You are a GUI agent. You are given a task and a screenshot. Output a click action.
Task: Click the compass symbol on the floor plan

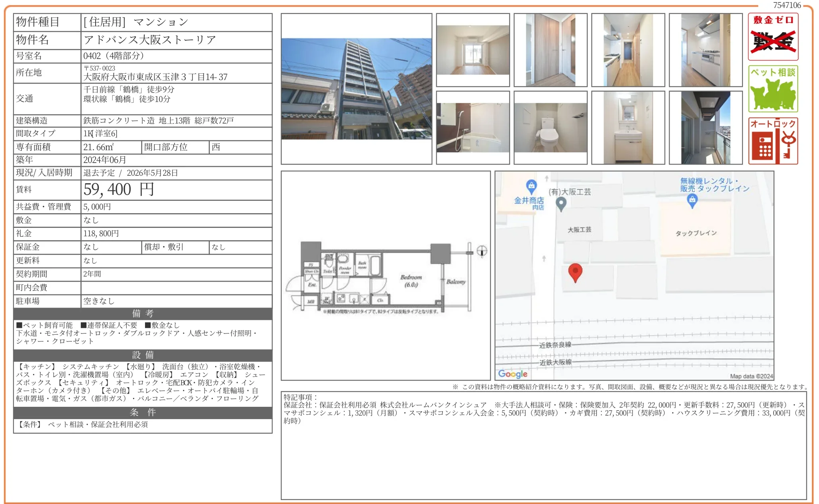click(482, 251)
